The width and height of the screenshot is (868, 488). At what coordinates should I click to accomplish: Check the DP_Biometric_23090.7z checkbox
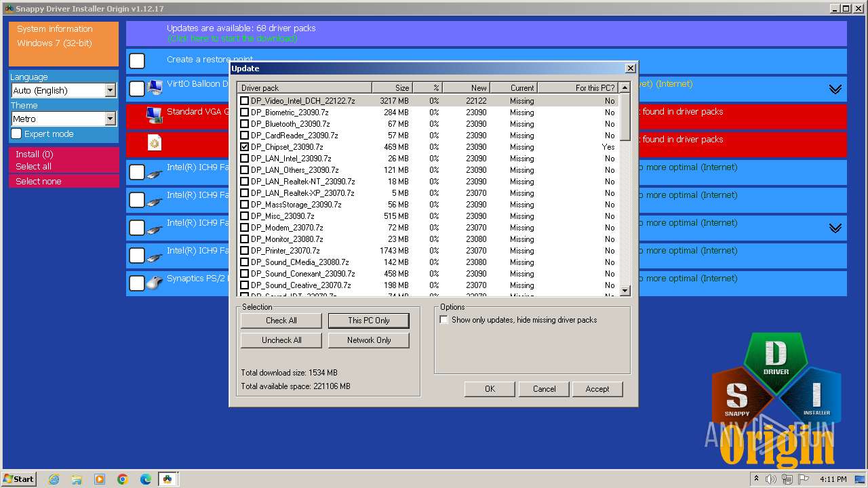245,113
